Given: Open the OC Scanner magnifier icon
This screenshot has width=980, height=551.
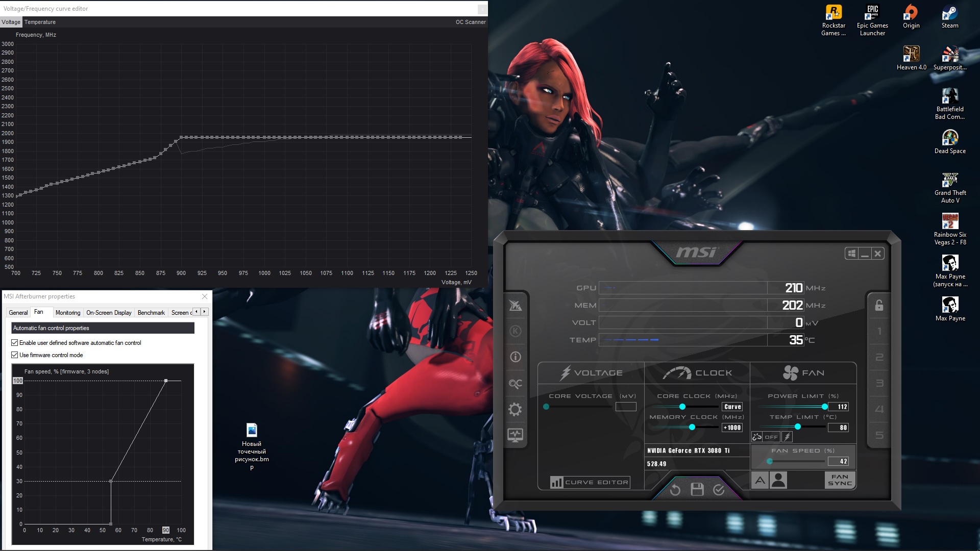Looking at the screenshot, I should coord(515,383).
